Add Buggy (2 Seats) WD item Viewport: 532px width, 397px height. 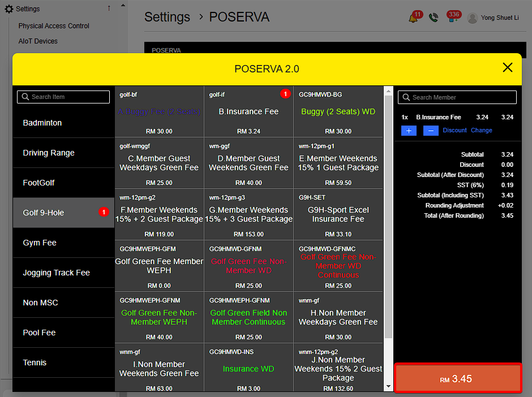pyautogui.click(x=338, y=111)
